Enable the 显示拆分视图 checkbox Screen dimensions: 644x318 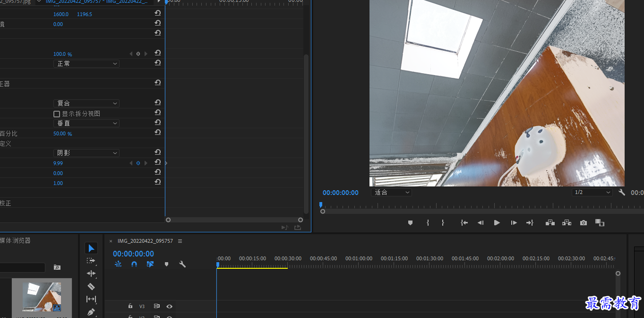coord(57,114)
